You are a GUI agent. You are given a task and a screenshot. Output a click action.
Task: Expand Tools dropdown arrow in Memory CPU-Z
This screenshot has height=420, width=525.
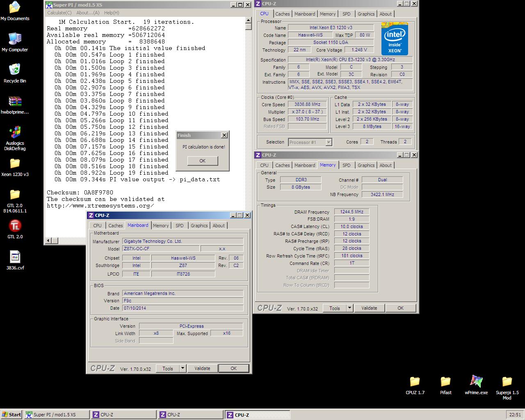(x=349, y=308)
